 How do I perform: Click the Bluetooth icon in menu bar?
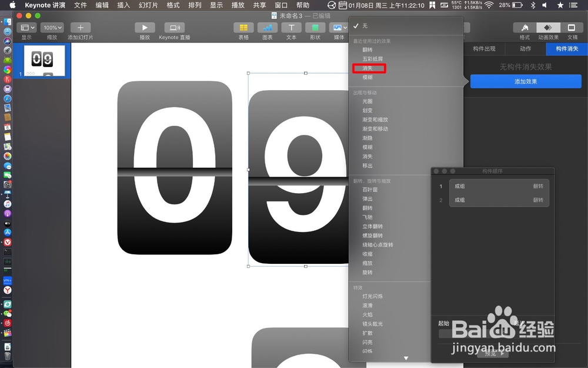point(533,5)
